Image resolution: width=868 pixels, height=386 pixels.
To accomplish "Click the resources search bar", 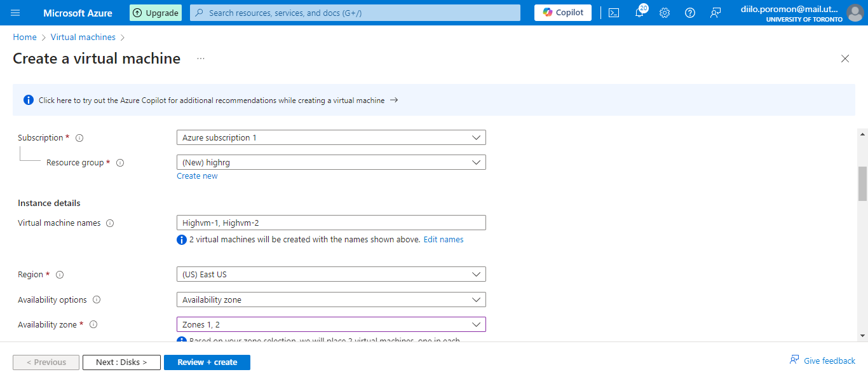I will coord(354,12).
